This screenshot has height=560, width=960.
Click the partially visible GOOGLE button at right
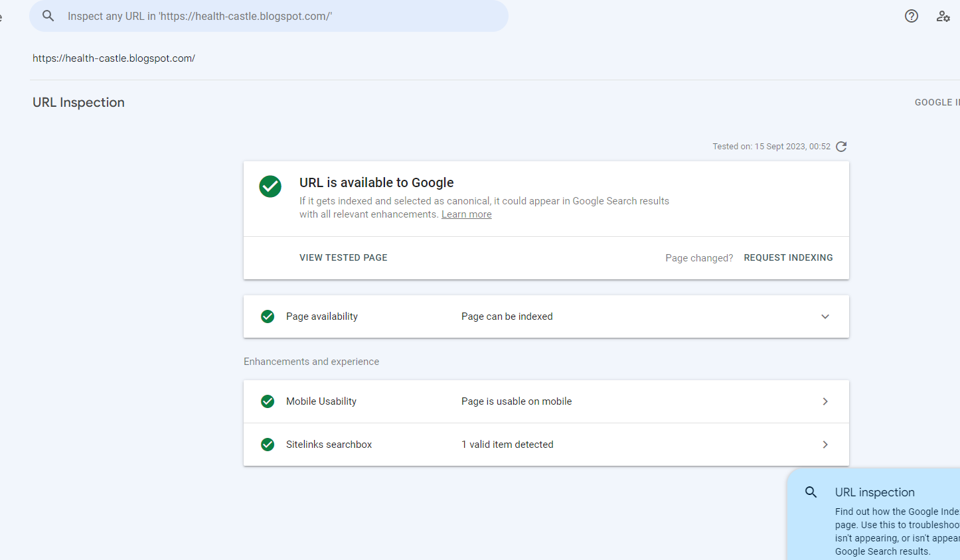pos(936,102)
